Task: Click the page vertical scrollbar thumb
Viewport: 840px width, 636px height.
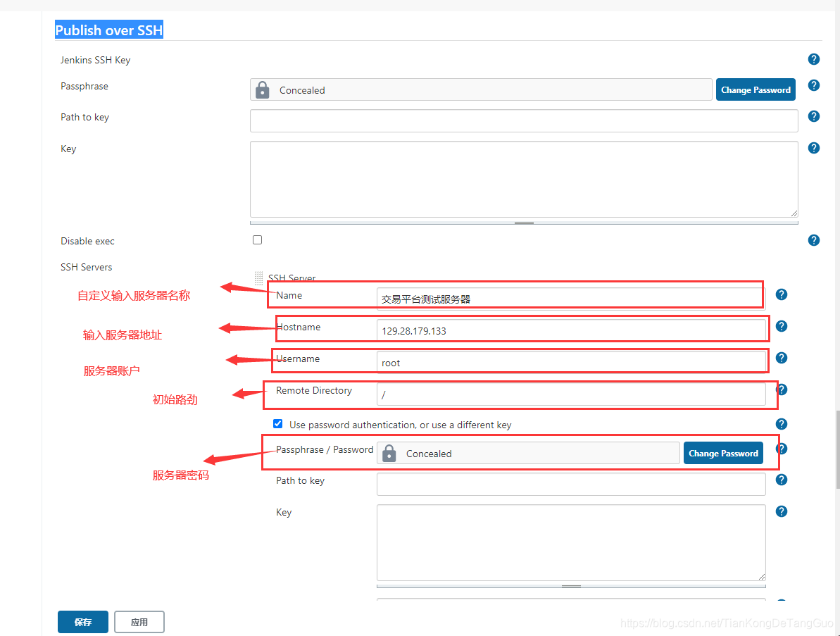Action: point(837,449)
